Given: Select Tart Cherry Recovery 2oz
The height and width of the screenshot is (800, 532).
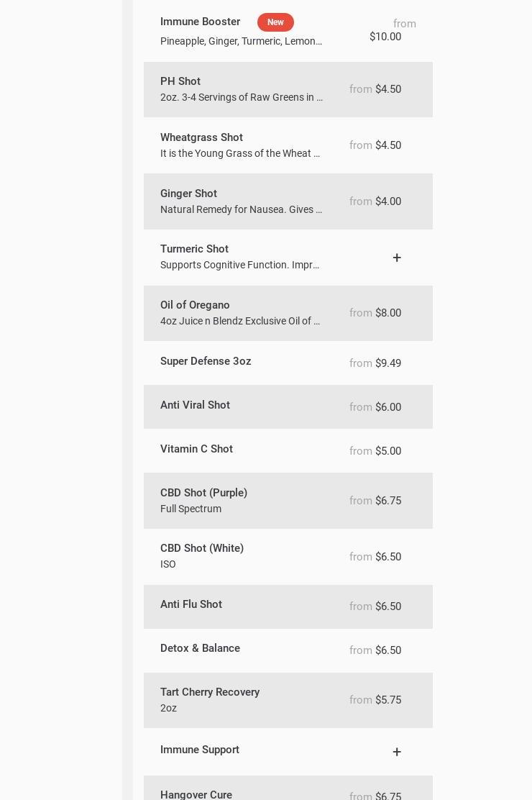Looking at the screenshot, I should tap(210, 693).
